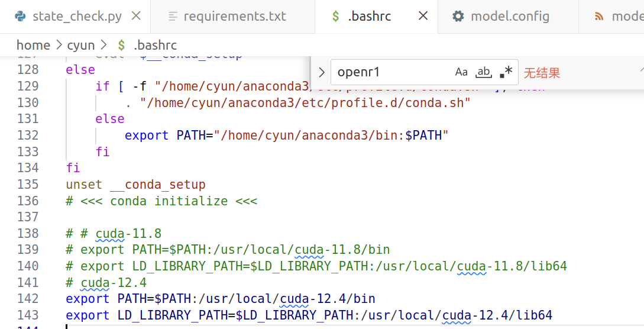Click the '# cuda-12.4' comment line

[106, 283]
